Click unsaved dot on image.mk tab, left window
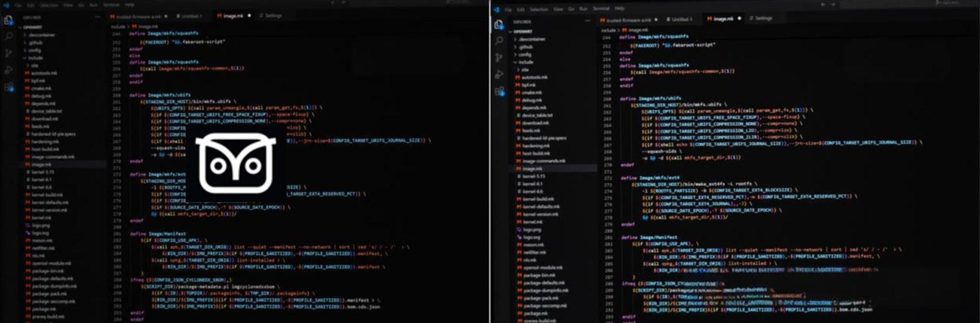Image resolution: width=980 pixels, height=323 pixels. [249, 16]
